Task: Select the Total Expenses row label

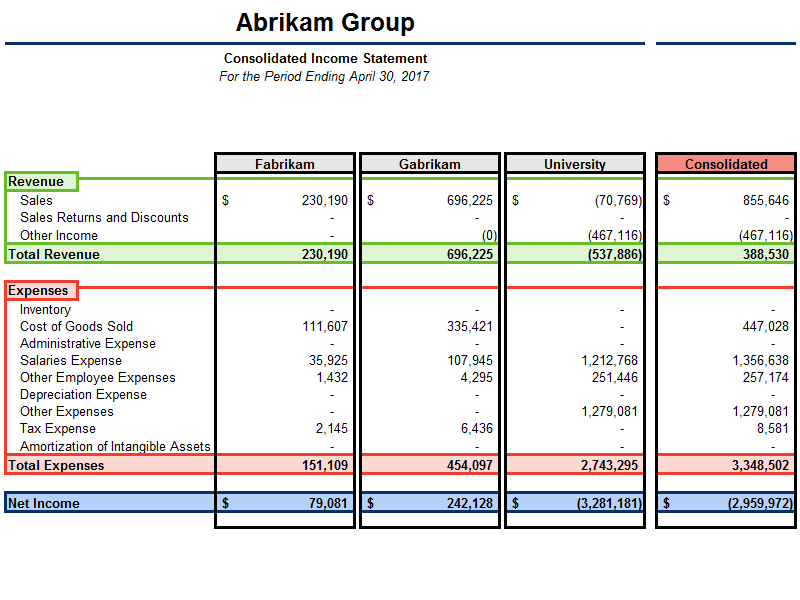Action: tap(55, 466)
